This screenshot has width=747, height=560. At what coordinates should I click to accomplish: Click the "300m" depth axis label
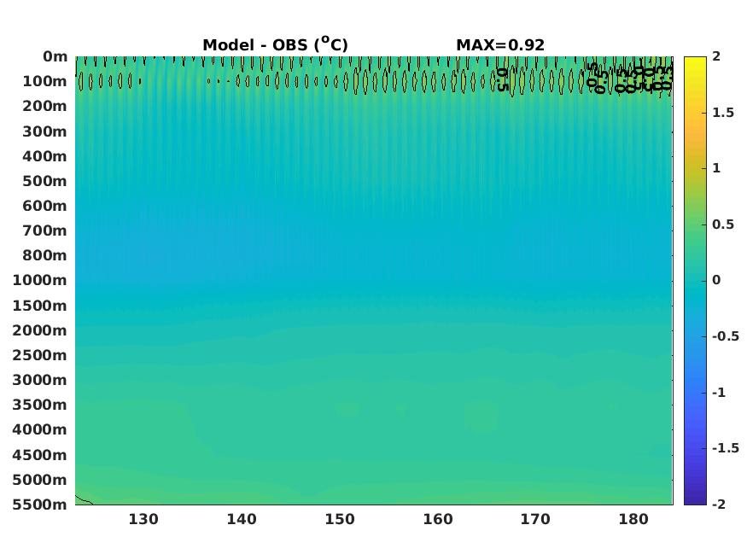(44, 131)
